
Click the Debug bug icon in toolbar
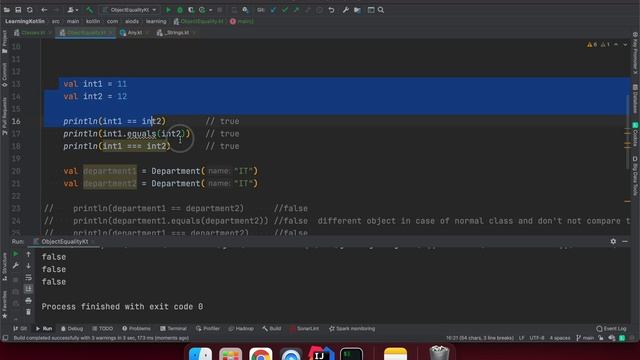click(x=180, y=10)
